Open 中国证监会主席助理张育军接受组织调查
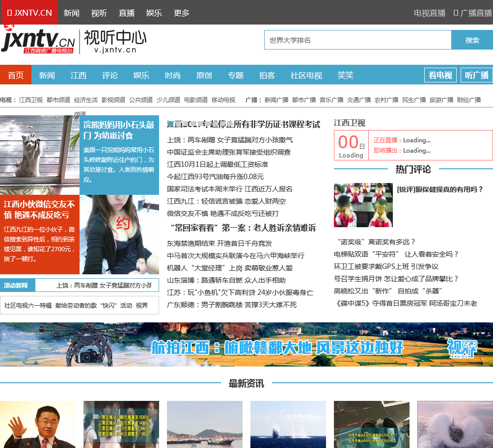493x448 pixels. tap(229, 152)
